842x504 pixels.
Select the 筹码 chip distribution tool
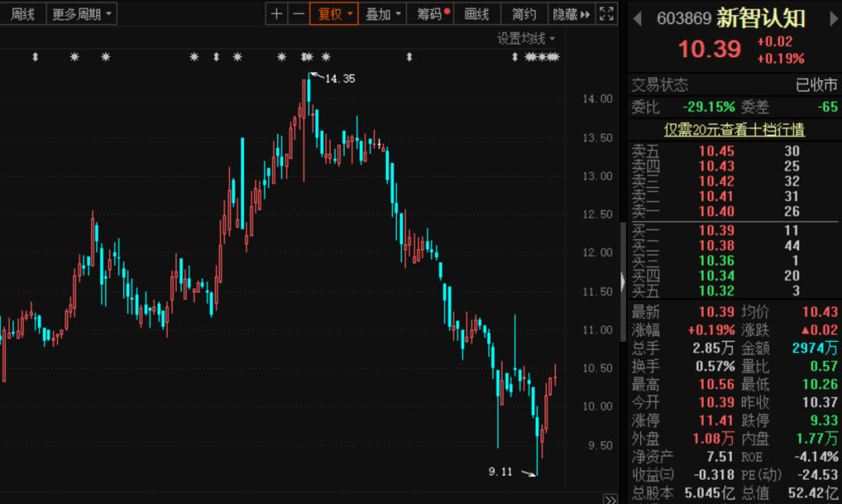428,14
